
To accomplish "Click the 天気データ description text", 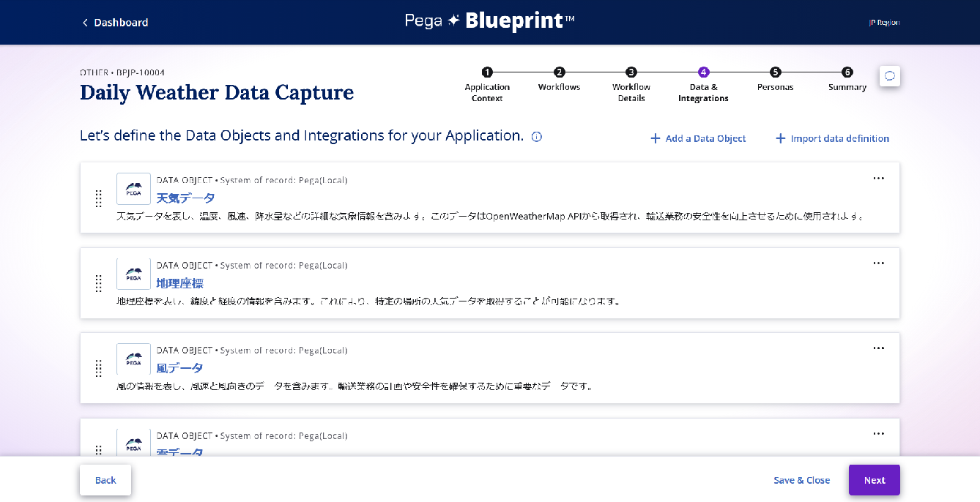I will 491,217.
